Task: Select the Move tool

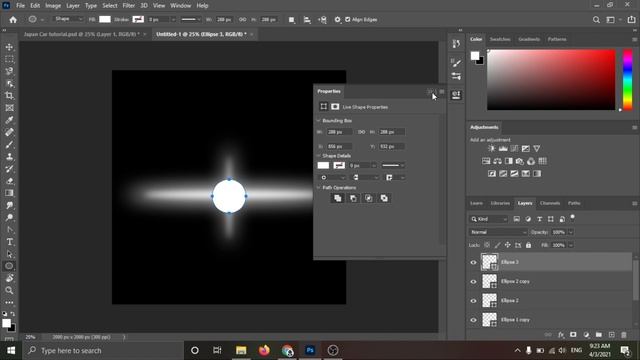Action: pos(9,47)
